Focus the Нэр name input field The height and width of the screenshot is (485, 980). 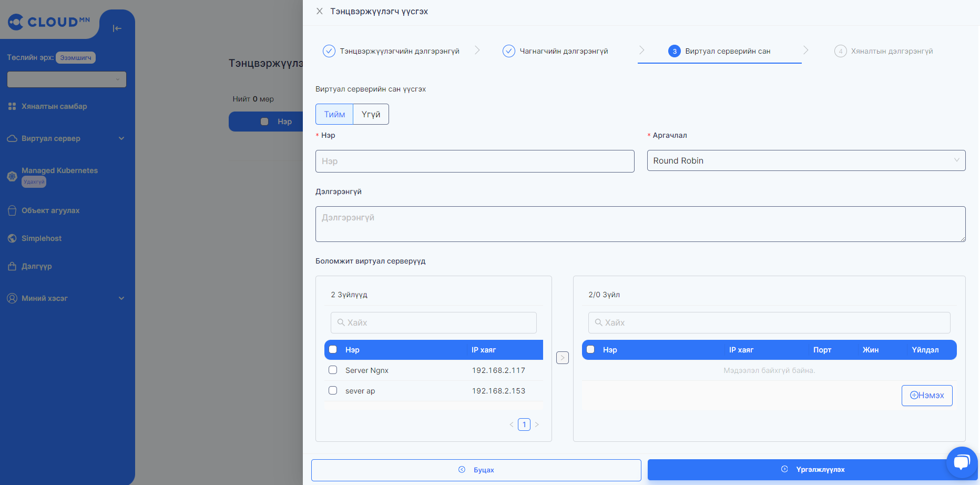coord(475,161)
